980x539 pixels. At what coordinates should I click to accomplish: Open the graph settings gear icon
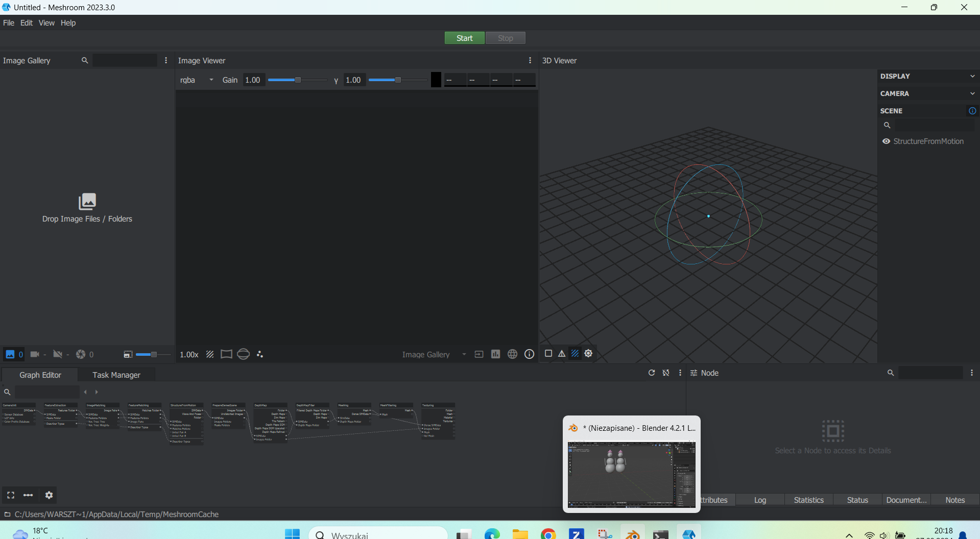49,495
